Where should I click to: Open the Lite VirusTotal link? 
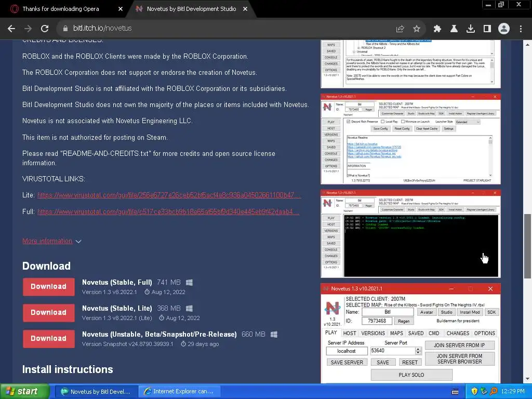169,195
